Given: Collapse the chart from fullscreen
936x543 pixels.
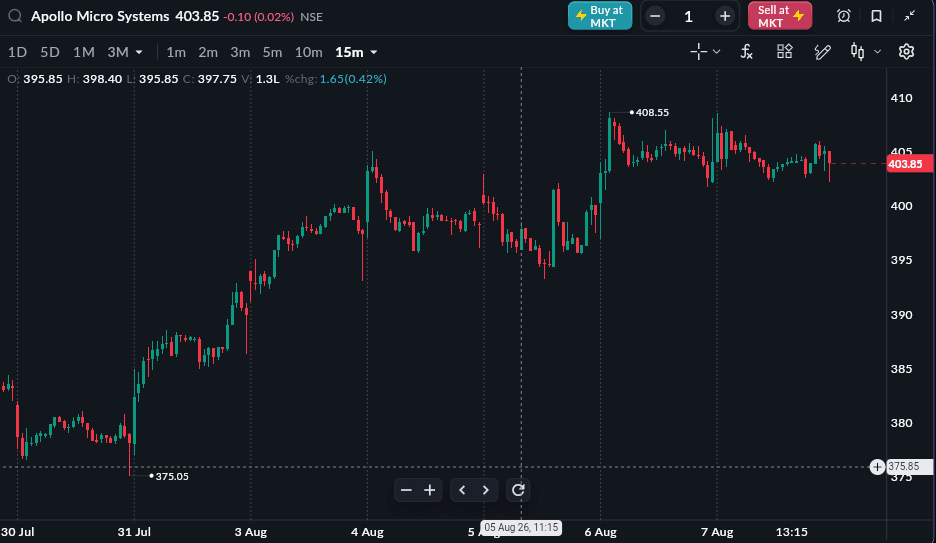Looking at the screenshot, I should click(909, 16).
